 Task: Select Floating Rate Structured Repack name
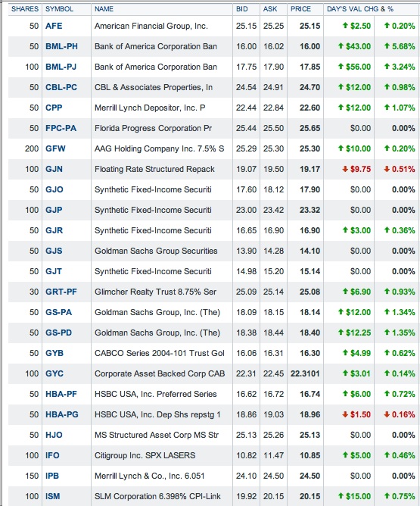[x=154, y=169]
